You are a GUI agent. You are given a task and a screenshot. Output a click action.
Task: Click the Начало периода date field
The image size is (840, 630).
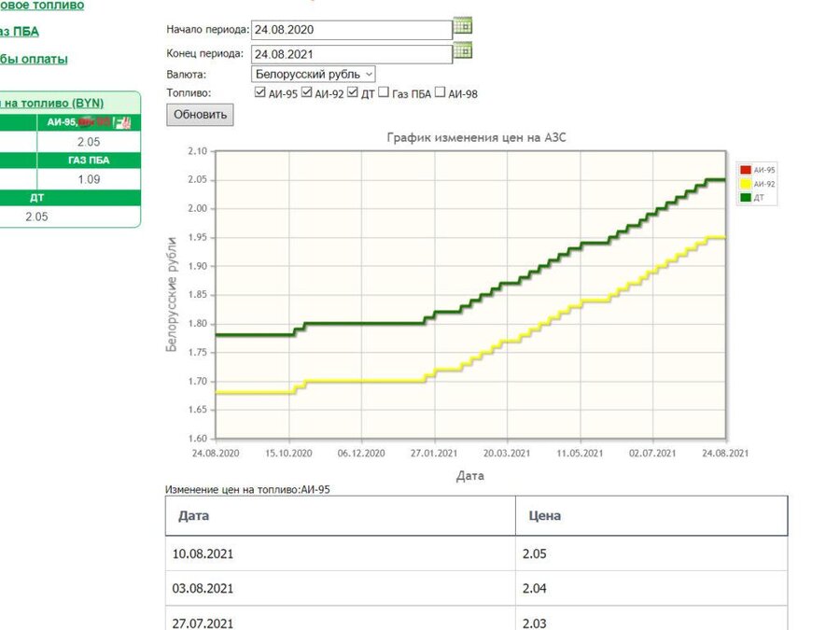point(352,30)
